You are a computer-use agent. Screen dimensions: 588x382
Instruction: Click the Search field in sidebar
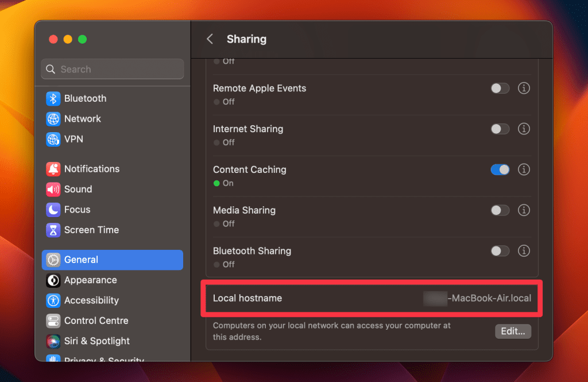[113, 70]
